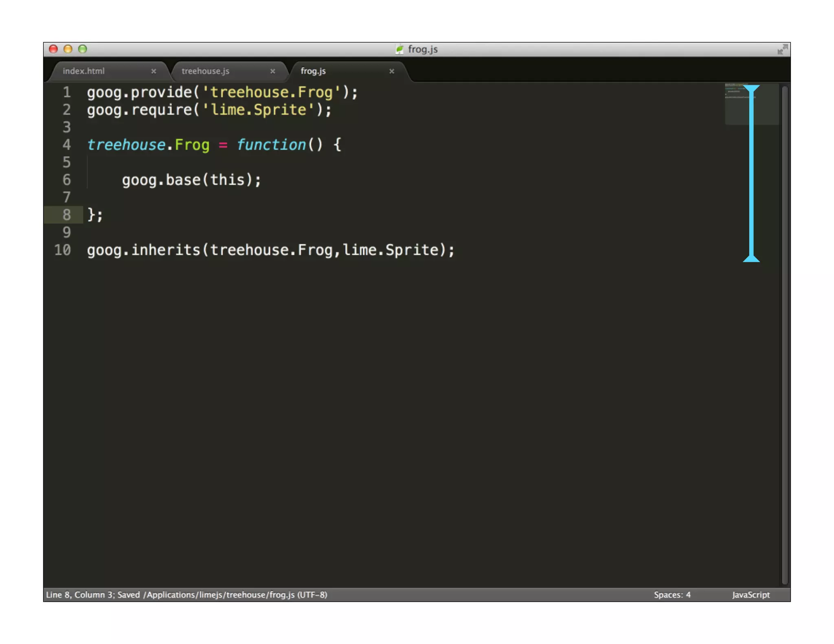Click the yellow minimize window button
The image size is (834, 644).
pos(68,49)
